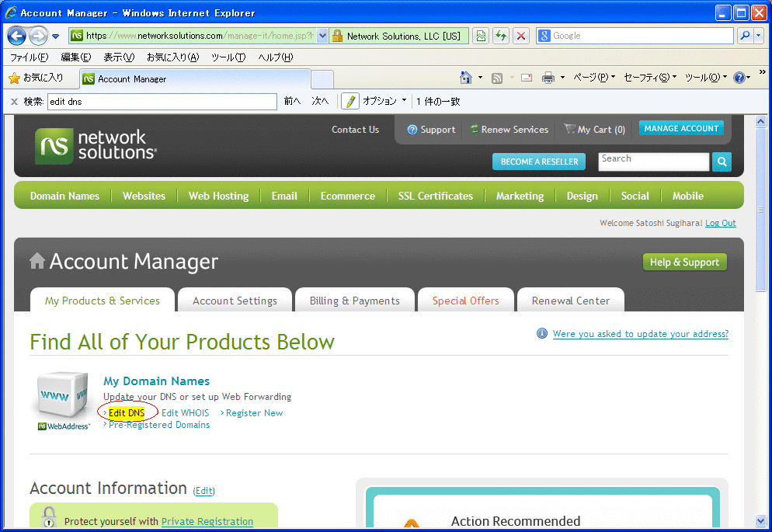Click the Network Solutions security lock icon
The width and height of the screenshot is (772, 532).
[337, 36]
